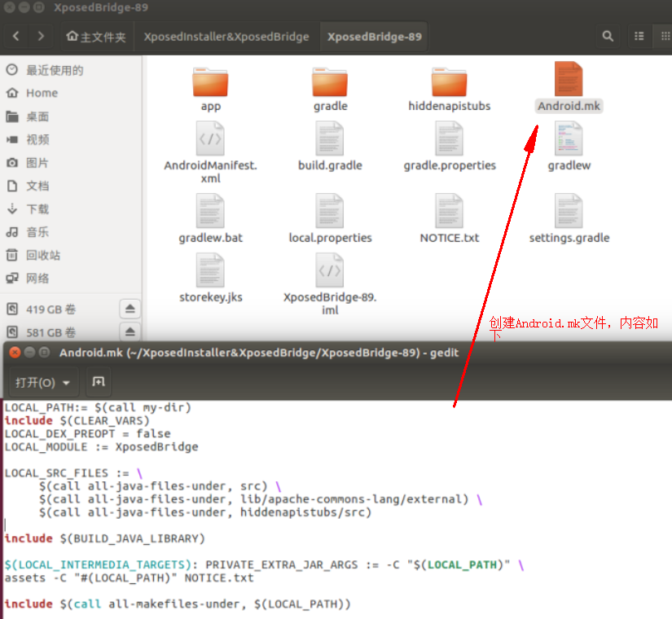Select the gradle.properties file

pos(449,146)
